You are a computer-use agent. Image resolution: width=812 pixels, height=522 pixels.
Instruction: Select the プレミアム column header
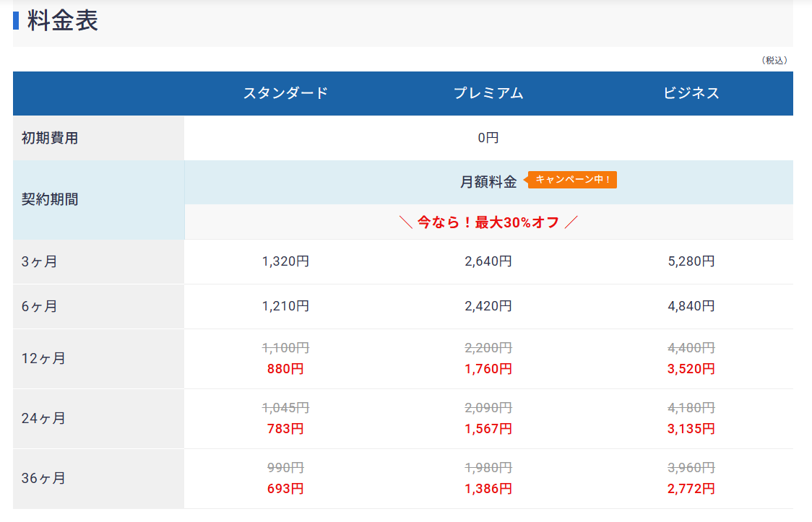tap(488, 93)
